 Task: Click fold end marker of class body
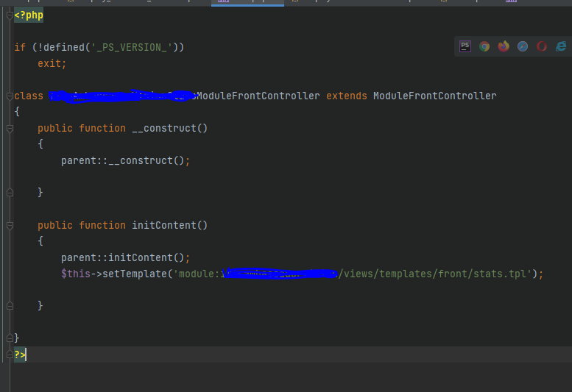click(10, 338)
